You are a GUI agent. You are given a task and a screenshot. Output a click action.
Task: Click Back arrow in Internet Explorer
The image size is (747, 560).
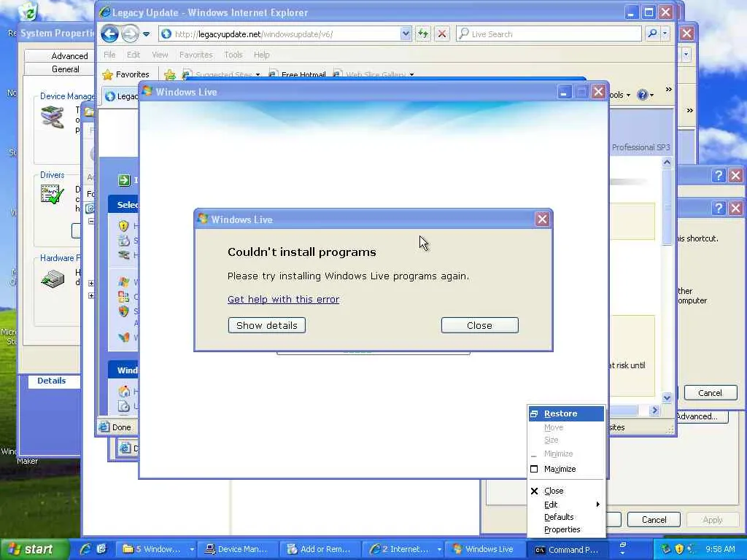pos(110,34)
